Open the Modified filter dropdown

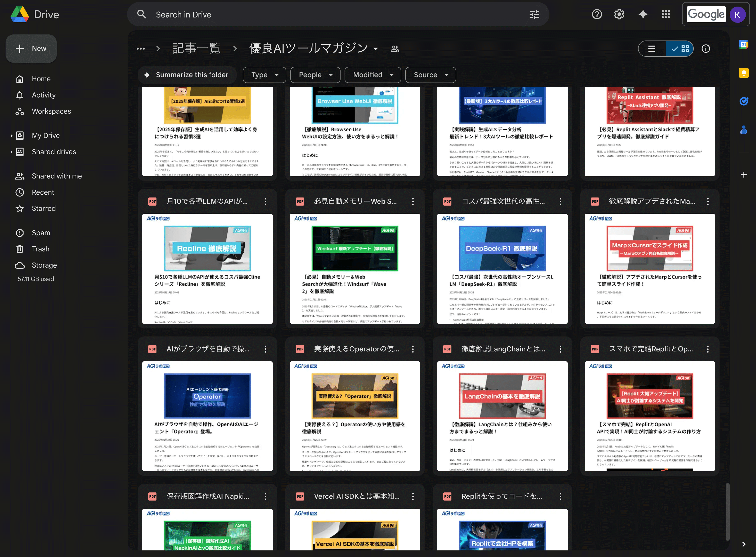373,75
